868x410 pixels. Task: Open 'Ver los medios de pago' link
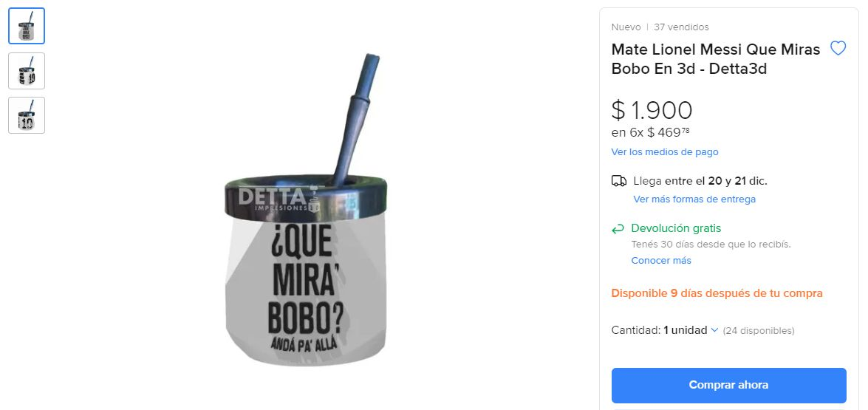pyautogui.click(x=664, y=152)
